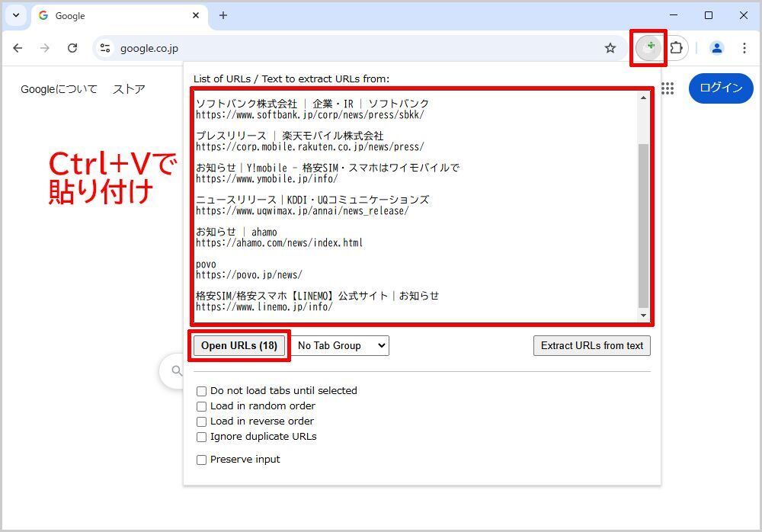Click the ニュースリリース KDDI title line

pyautogui.click(x=312, y=200)
